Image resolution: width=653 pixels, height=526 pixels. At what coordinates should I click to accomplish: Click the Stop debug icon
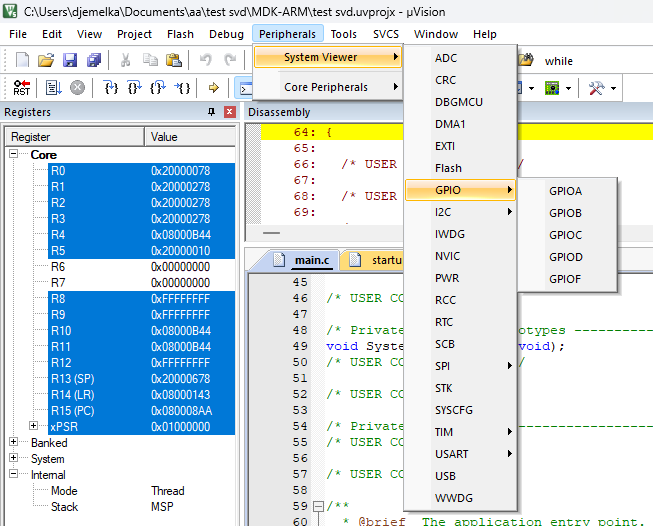coord(77,88)
